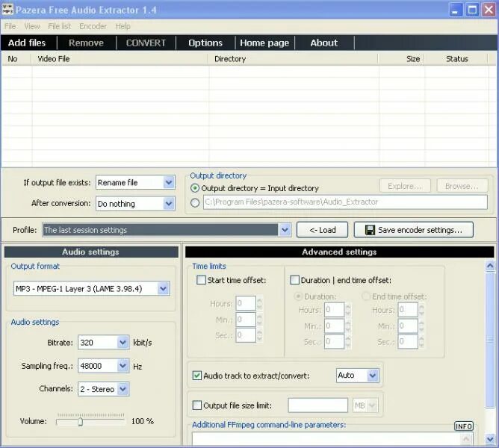Click Remove in the toolbar
Viewport: 499px width, 448px height.
tap(86, 43)
